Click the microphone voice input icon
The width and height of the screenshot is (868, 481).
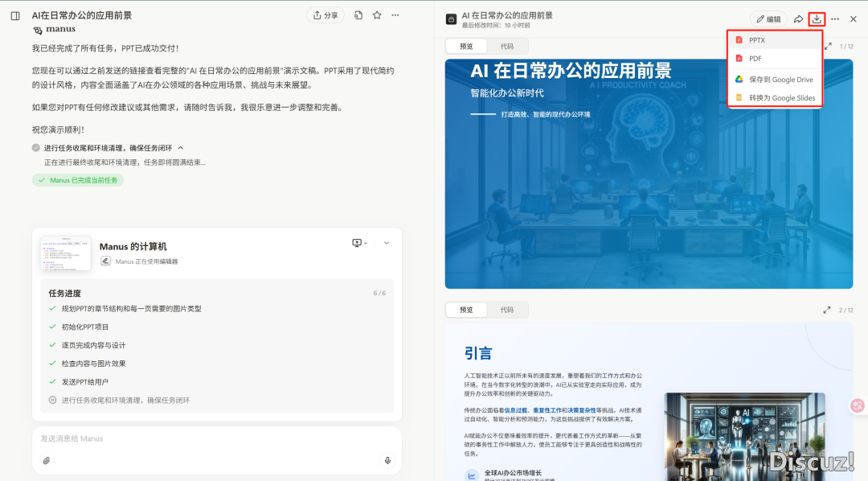click(x=387, y=460)
